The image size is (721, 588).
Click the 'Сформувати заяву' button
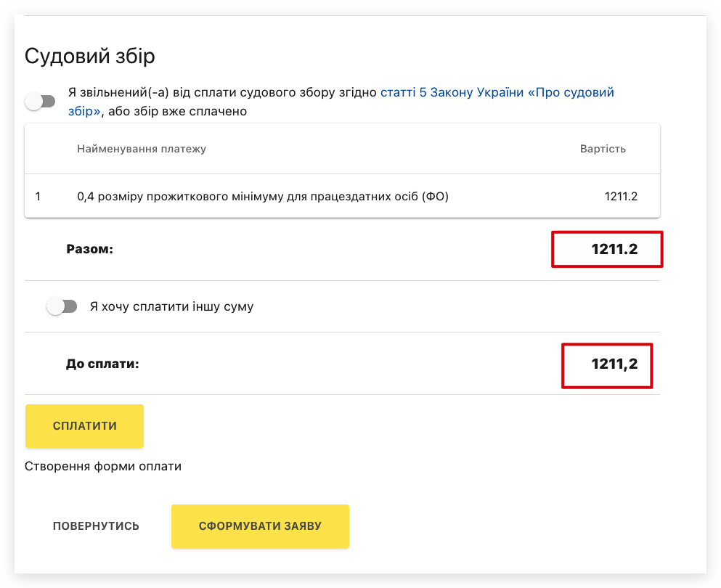(x=260, y=526)
